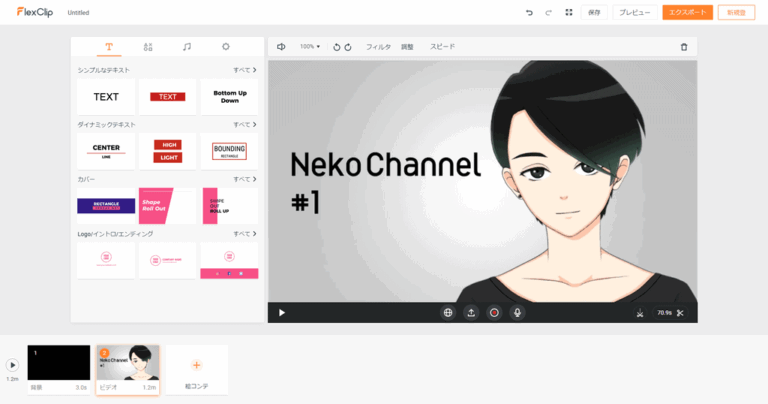Open the music tab icon

tap(187, 47)
